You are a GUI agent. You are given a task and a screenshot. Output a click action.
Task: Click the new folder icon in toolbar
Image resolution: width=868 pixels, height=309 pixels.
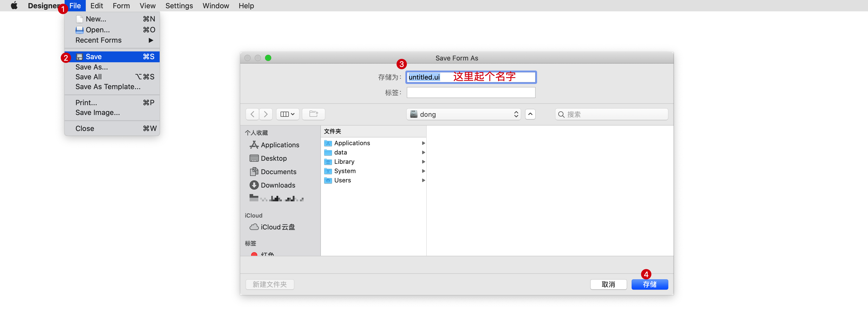click(313, 114)
